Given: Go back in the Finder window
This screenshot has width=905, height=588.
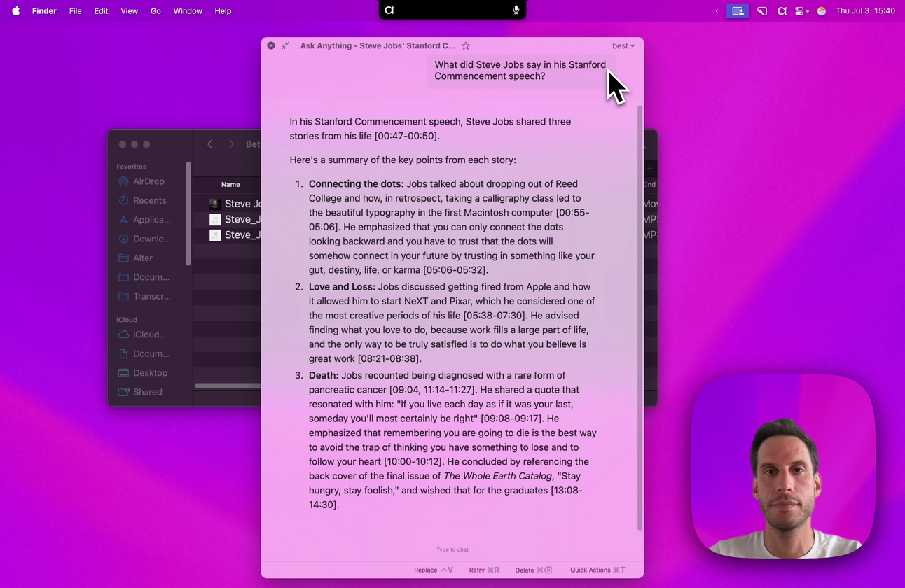Looking at the screenshot, I should coord(209,144).
